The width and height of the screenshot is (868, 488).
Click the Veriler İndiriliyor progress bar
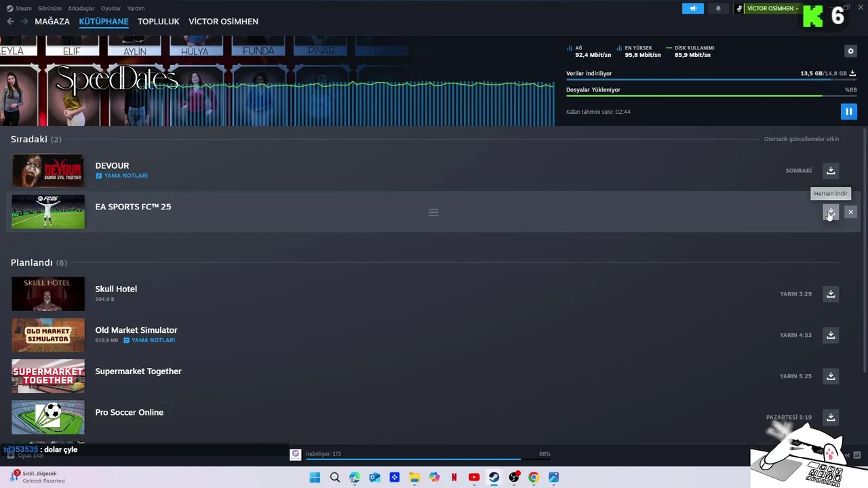click(711, 79)
